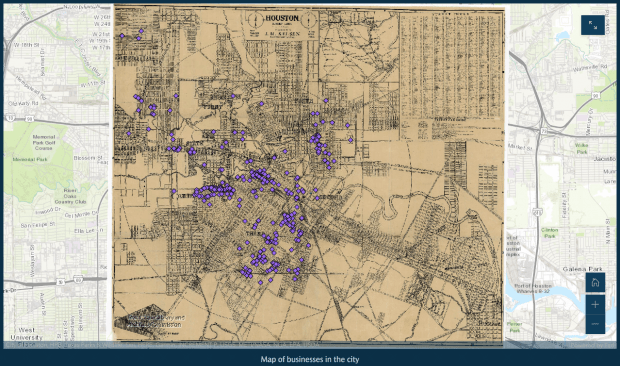Select the easternmost purple business point
Viewport: 620px width, 366px height.
350,140
